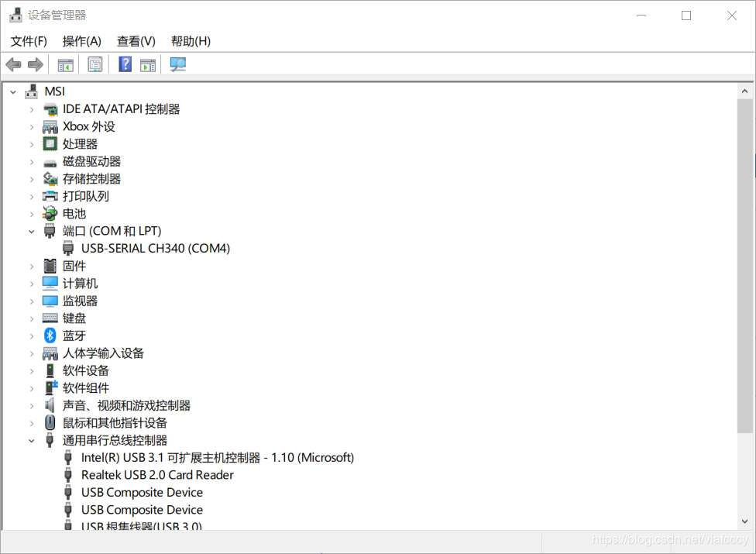
Task: Click the 磁盘驱动器 disk drive icon
Action: [x=50, y=162]
